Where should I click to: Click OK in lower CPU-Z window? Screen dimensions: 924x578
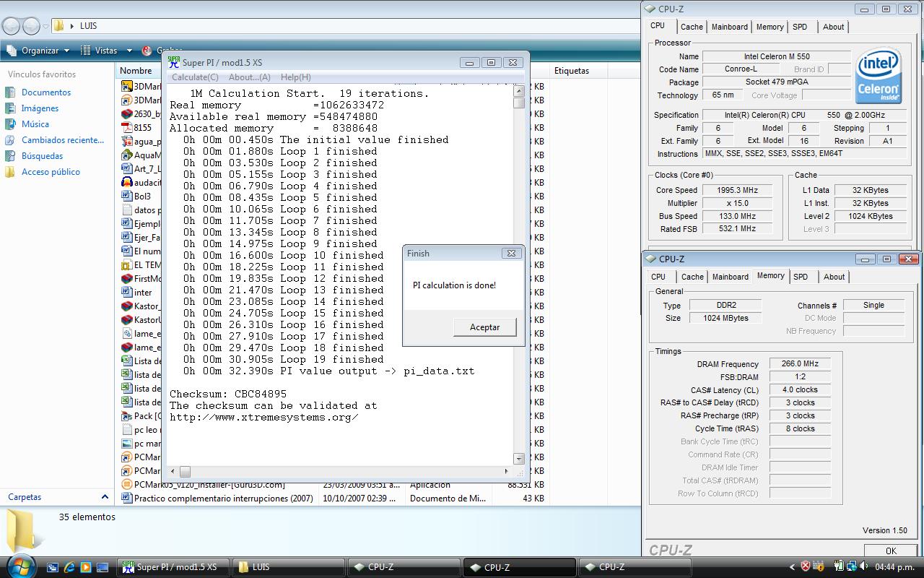(x=891, y=551)
